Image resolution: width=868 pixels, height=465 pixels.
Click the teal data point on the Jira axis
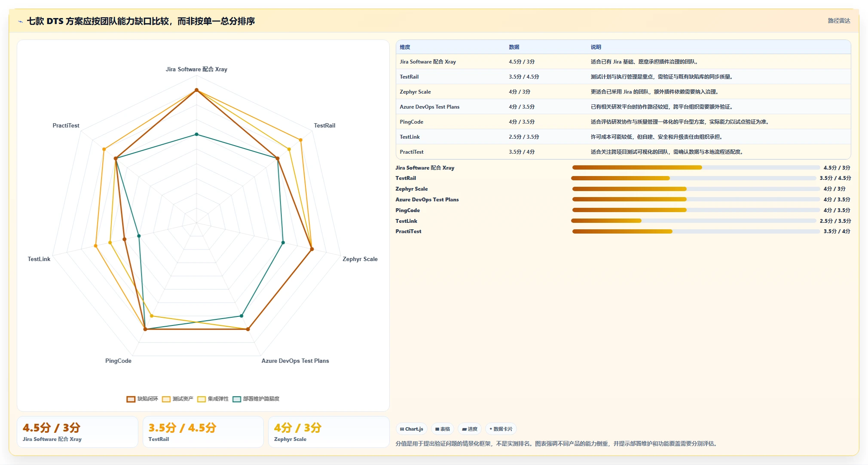(197, 134)
